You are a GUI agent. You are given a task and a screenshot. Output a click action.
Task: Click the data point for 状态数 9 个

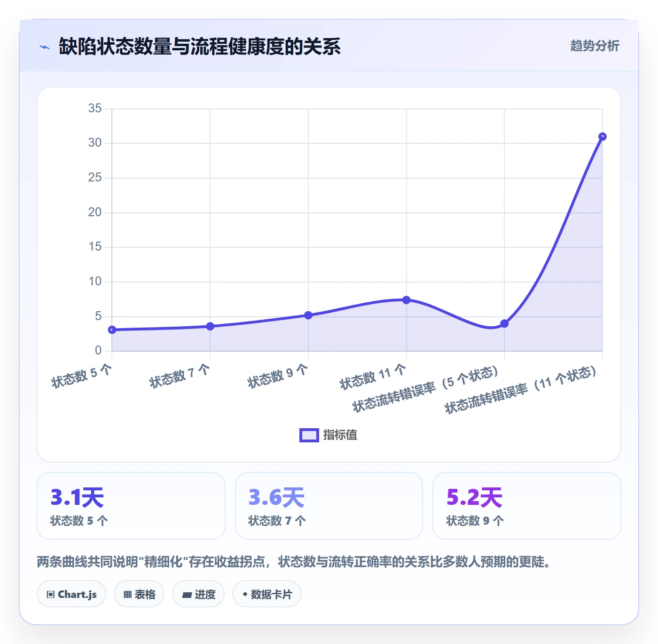click(x=308, y=315)
